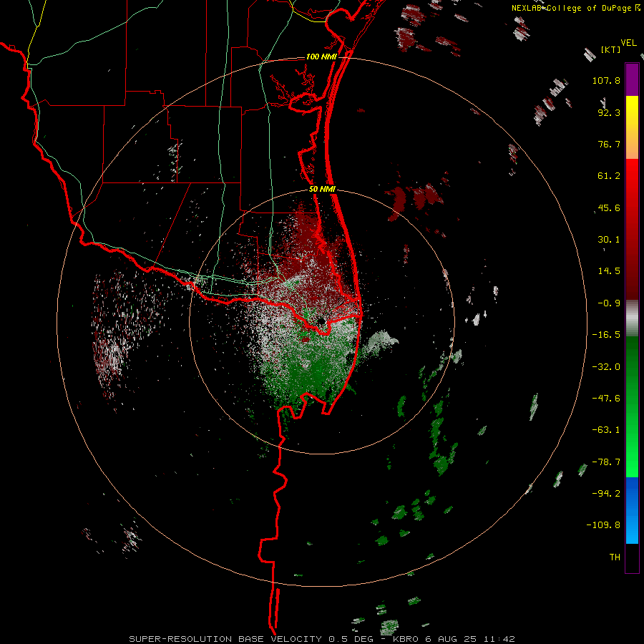
Task: Click the 50 NMI range ring label
Action: pos(322,190)
